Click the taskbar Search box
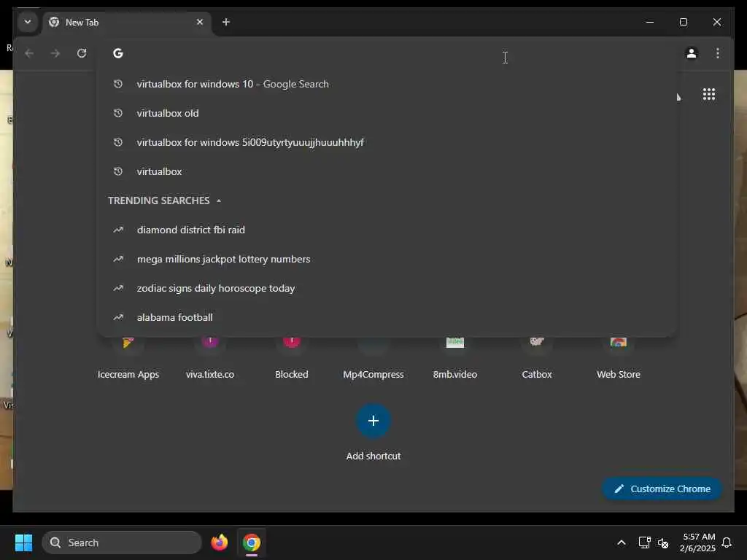 coord(122,542)
